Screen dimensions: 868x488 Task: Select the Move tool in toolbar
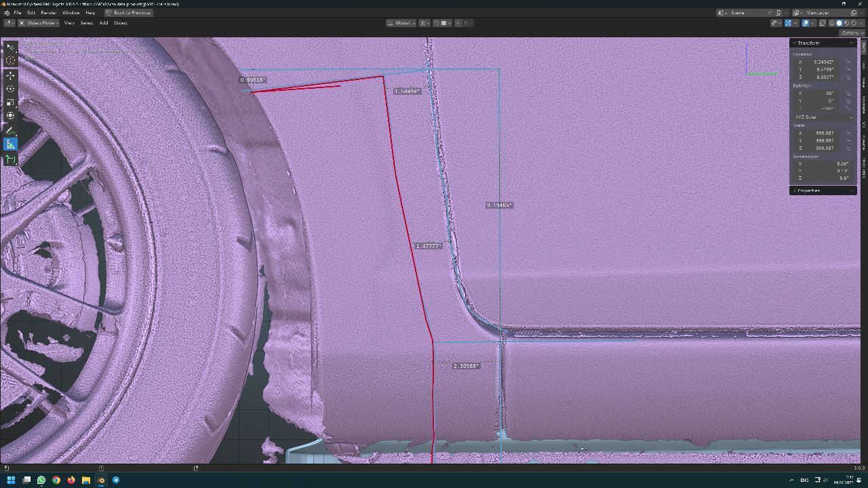coord(10,75)
